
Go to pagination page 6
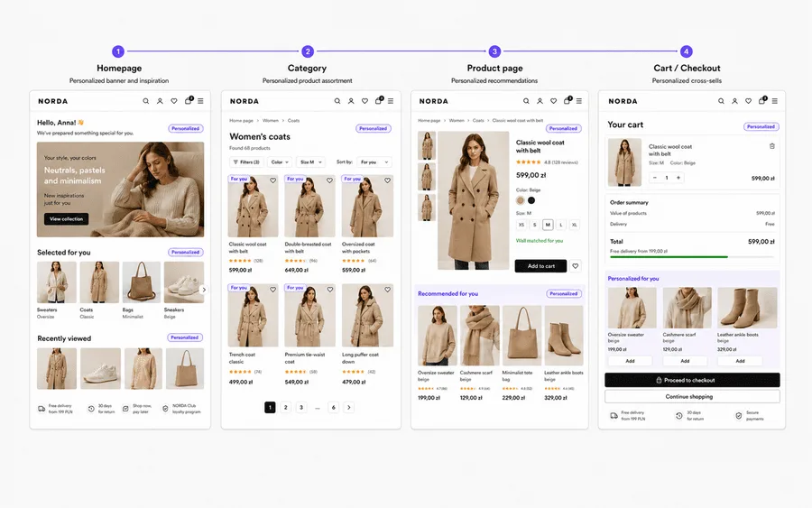coord(334,408)
